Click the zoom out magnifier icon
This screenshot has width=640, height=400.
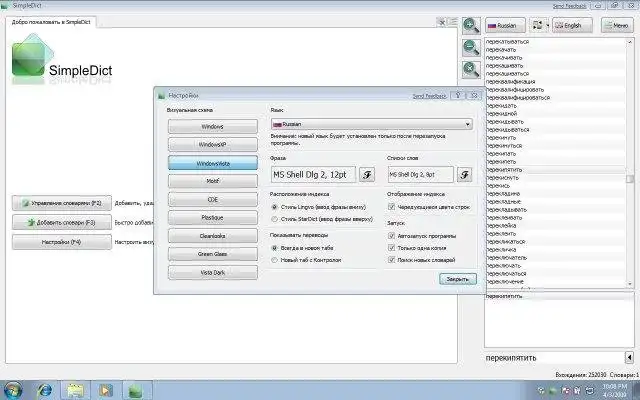pos(471,47)
